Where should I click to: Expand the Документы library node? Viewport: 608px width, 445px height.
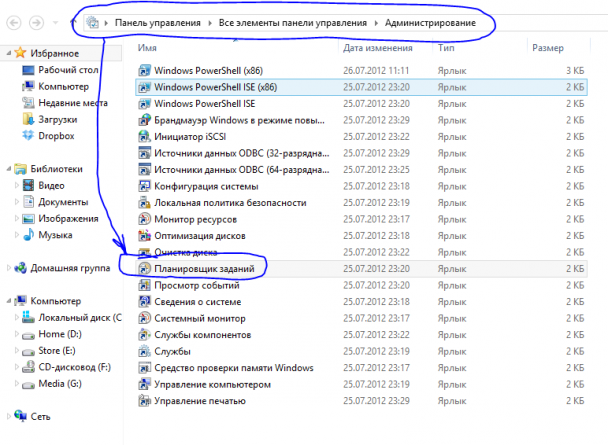[16, 202]
